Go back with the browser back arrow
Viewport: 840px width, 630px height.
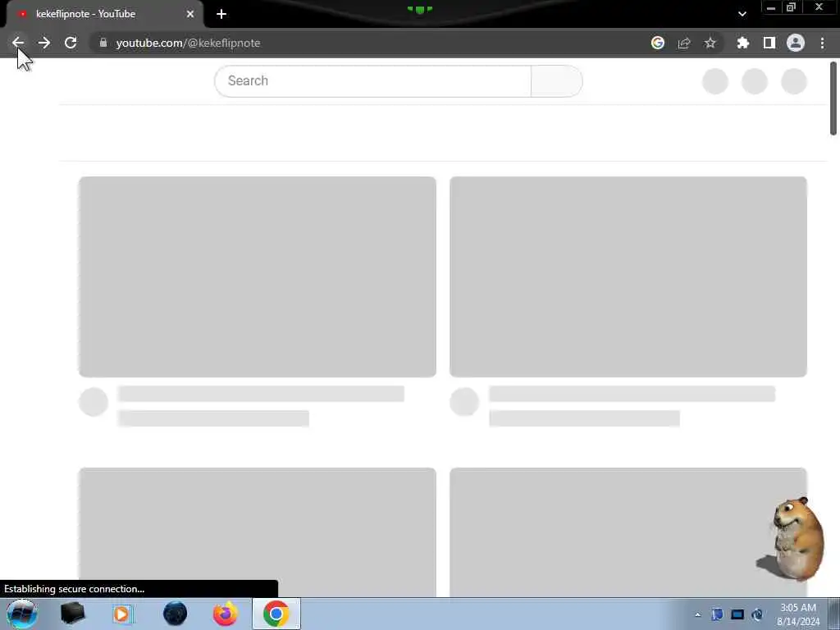[18, 43]
